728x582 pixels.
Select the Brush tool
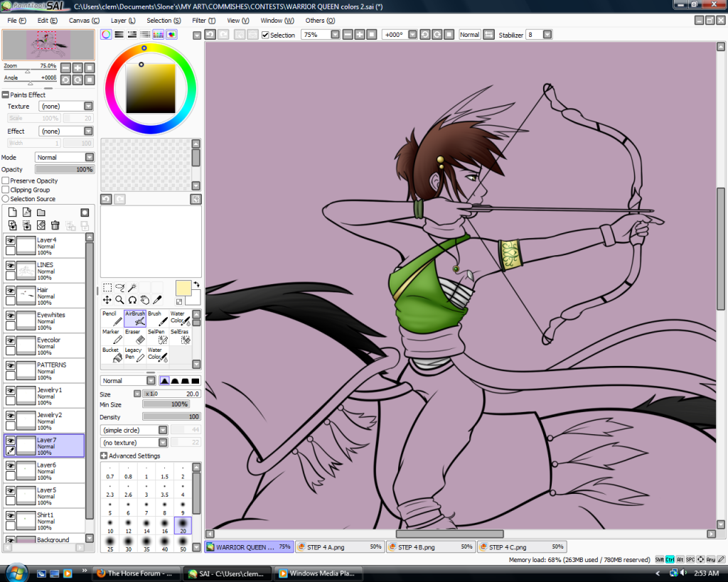(x=158, y=318)
